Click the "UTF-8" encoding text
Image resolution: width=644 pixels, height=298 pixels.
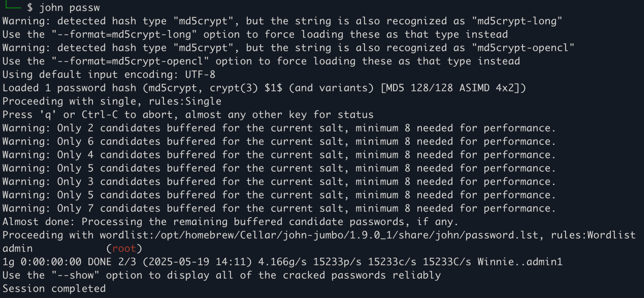pyautogui.click(x=200, y=75)
